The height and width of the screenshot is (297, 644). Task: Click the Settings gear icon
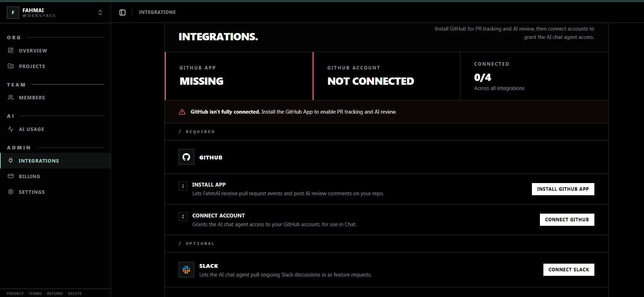tap(11, 192)
